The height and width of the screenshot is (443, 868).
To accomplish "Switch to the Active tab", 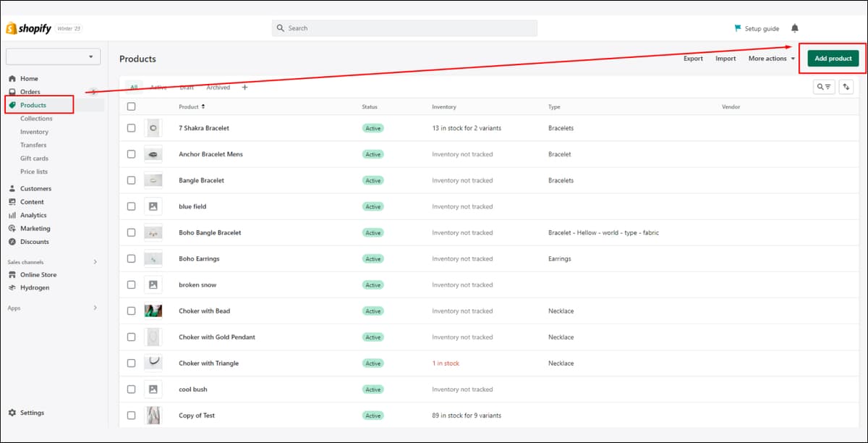I will (158, 88).
